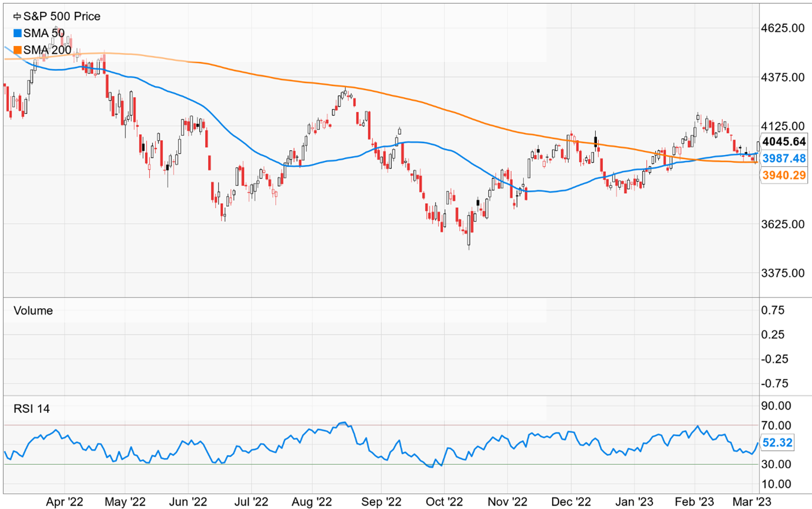
Task: Click the orange SMA 200 color swatch
Action: (x=16, y=51)
